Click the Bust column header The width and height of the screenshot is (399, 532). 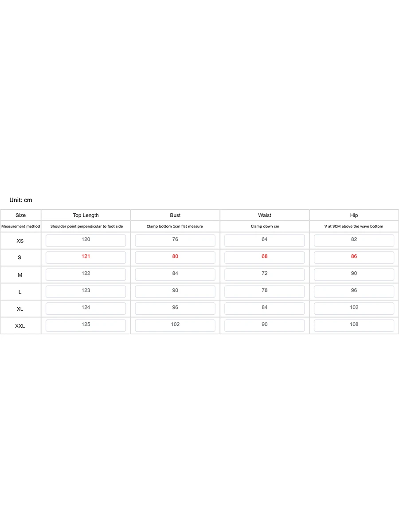tap(175, 215)
